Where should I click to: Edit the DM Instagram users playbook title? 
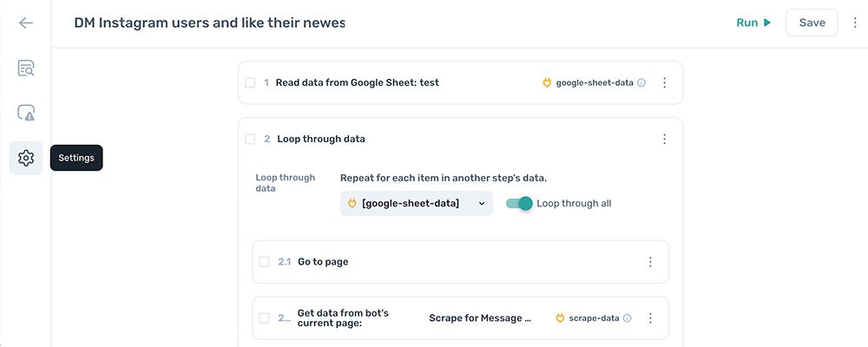pyautogui.click(x=210, y=23)
